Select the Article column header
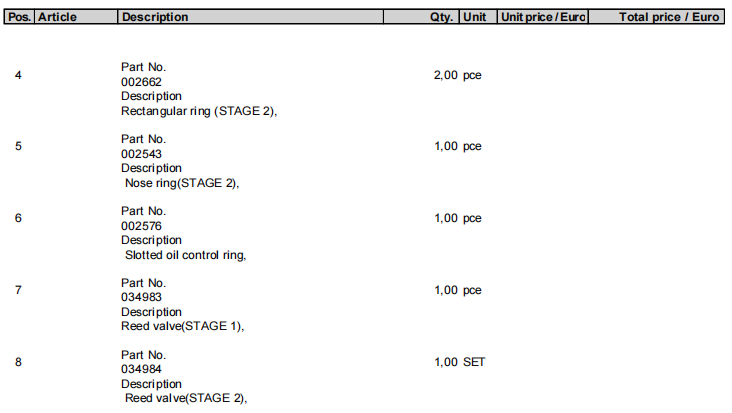This screenshot has width=732, height=413. (57, 17)
